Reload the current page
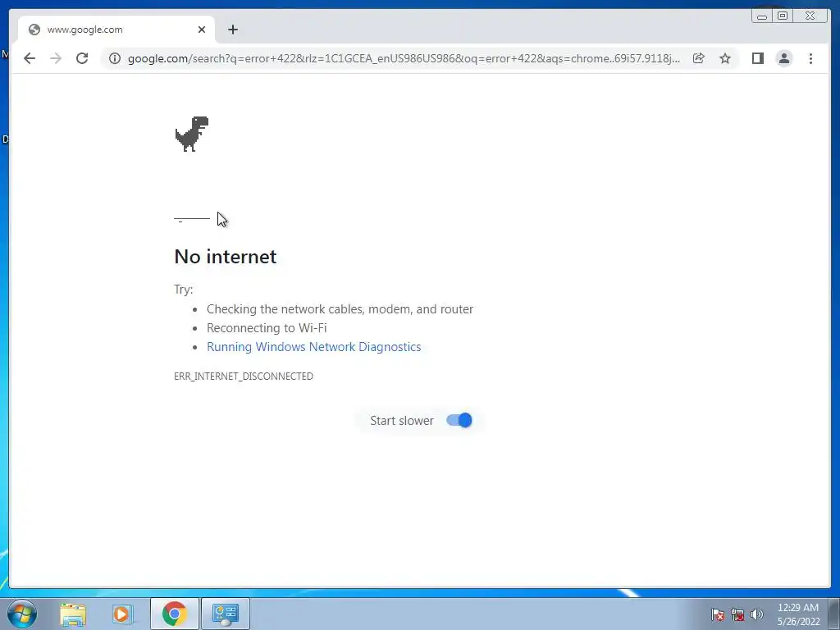Screen dimensions: 840x630 click(82, 58)
